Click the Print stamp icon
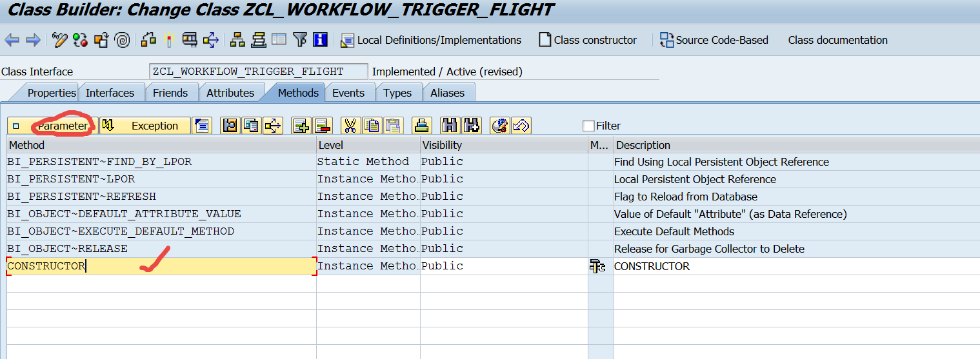Viewport: 980px width, 359px height. pos(421,126)
